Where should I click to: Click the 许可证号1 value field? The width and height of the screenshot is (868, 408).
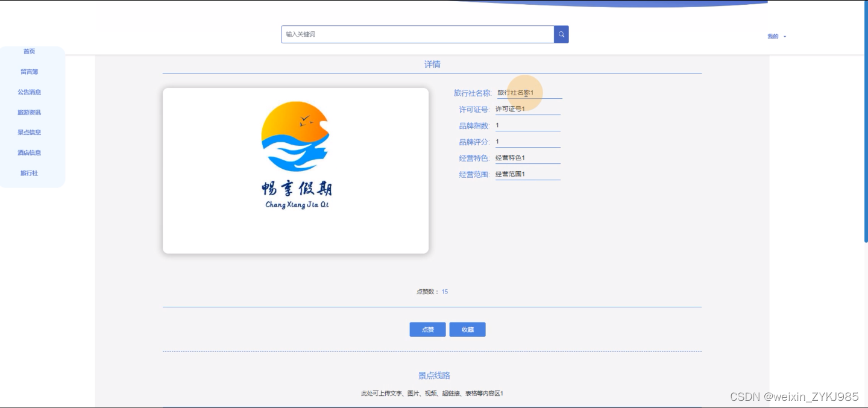point(528,109)
